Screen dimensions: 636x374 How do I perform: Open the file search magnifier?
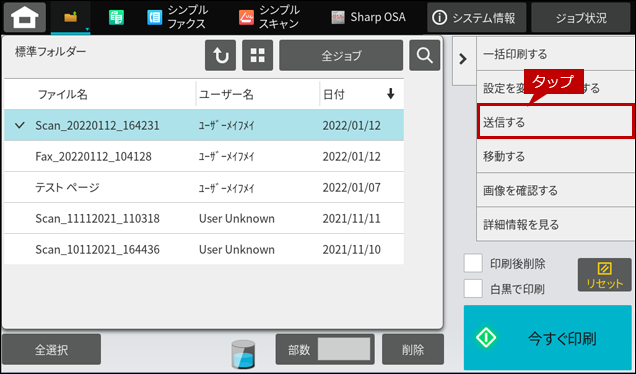(x=425, y=56)
